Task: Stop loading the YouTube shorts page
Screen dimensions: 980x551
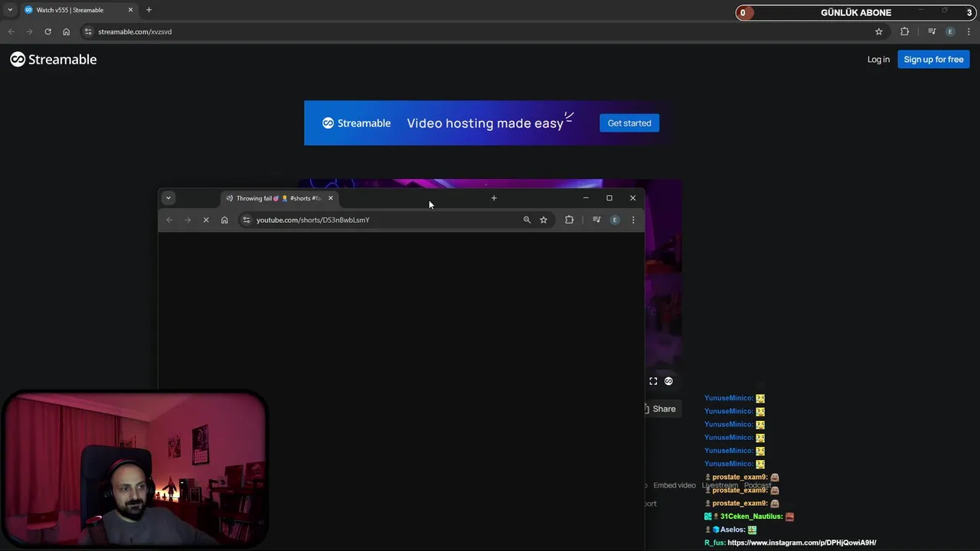Action: click(206, 220)
